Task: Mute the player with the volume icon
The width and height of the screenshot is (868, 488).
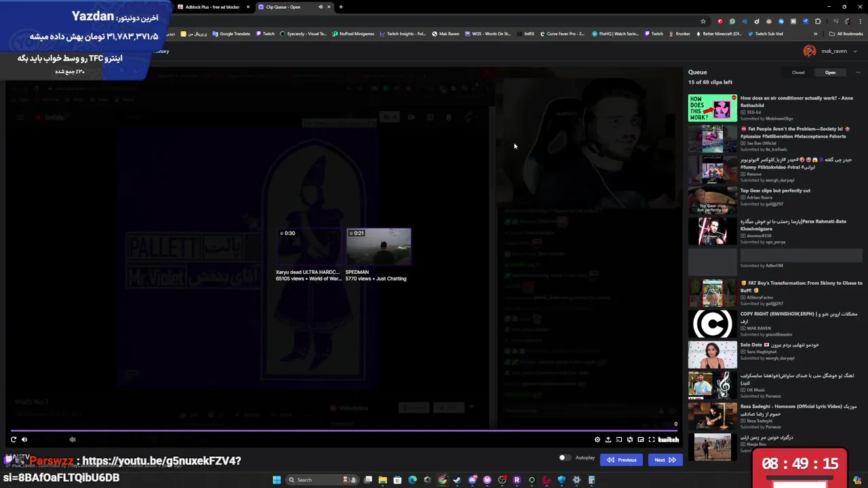Action: tap(24, 440)
